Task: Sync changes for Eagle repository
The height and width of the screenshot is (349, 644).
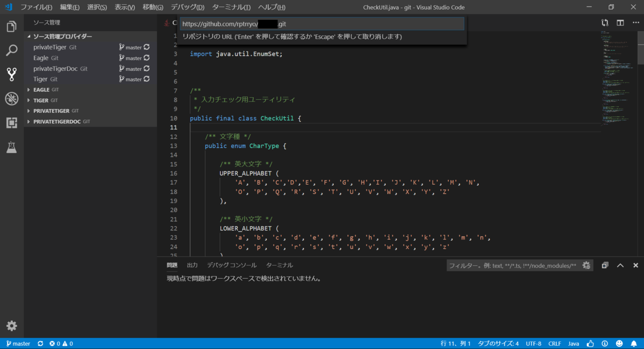Action: tap(147, 58)
